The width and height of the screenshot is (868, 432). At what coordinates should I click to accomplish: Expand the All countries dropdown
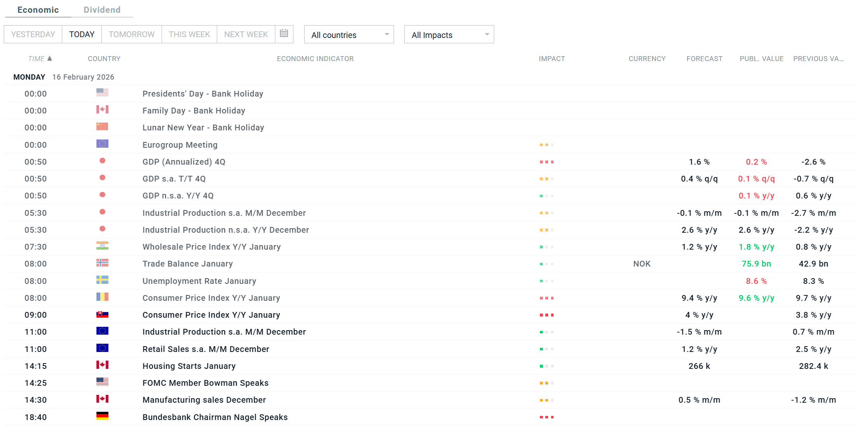coord(349,35)
